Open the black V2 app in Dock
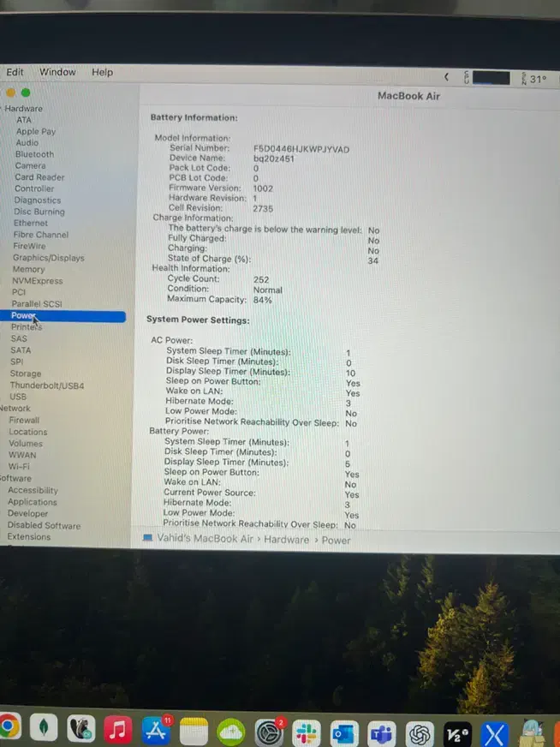The height and width of the screenshot is (747, 560). point(457,735)
